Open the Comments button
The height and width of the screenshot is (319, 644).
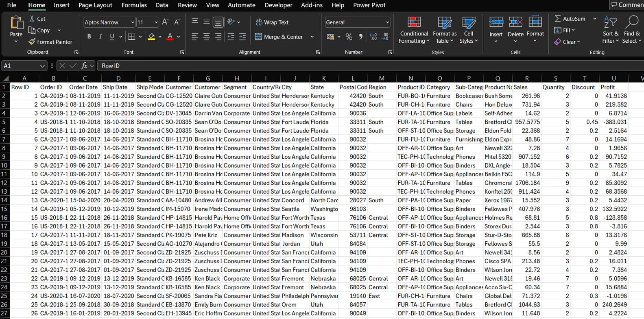627,4
